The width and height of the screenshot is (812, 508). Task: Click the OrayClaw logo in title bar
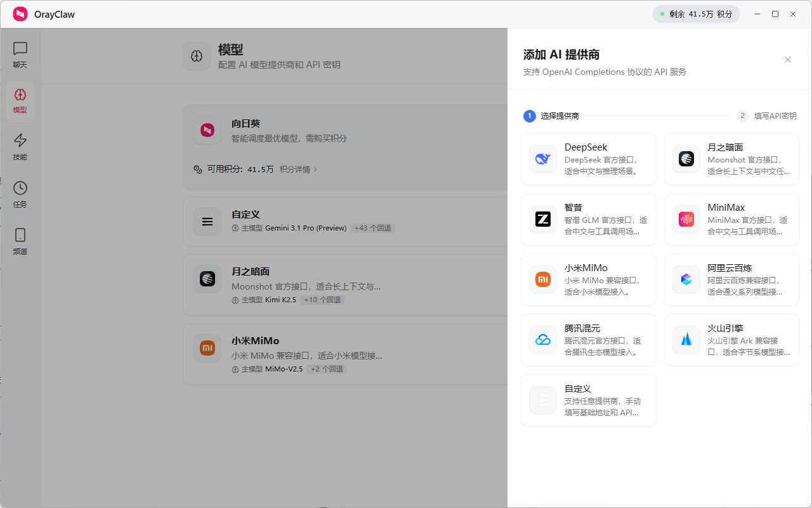click(20, 14)
